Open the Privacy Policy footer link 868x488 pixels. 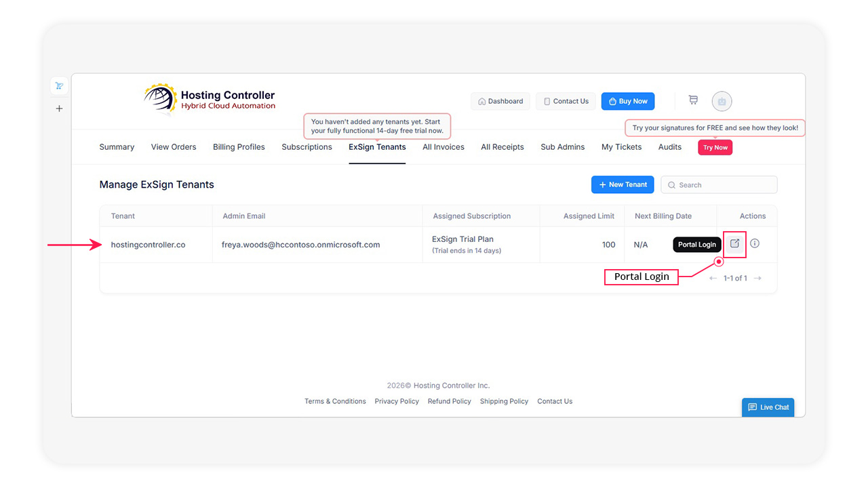[x=397, y=401]
